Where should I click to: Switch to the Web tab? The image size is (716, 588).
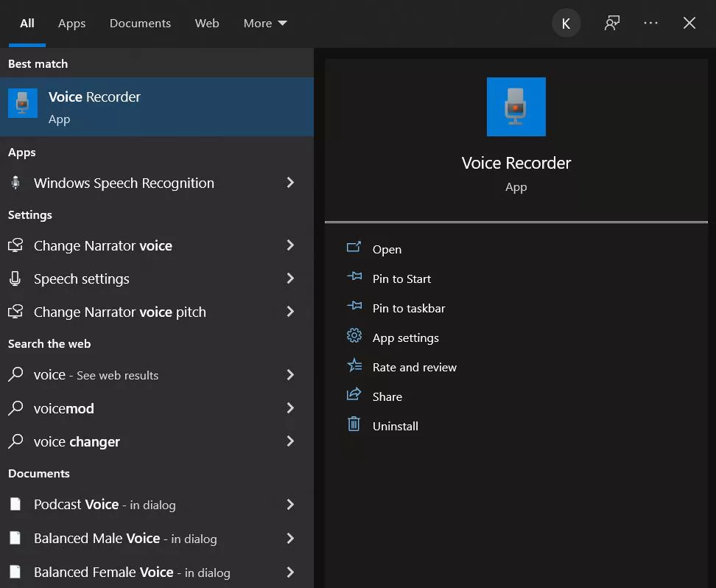pos(207,24)
